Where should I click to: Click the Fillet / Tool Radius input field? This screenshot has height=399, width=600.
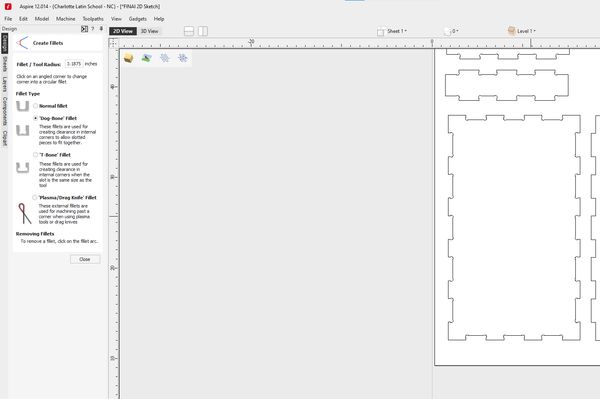pyautogui.click(x=74, y=64)
